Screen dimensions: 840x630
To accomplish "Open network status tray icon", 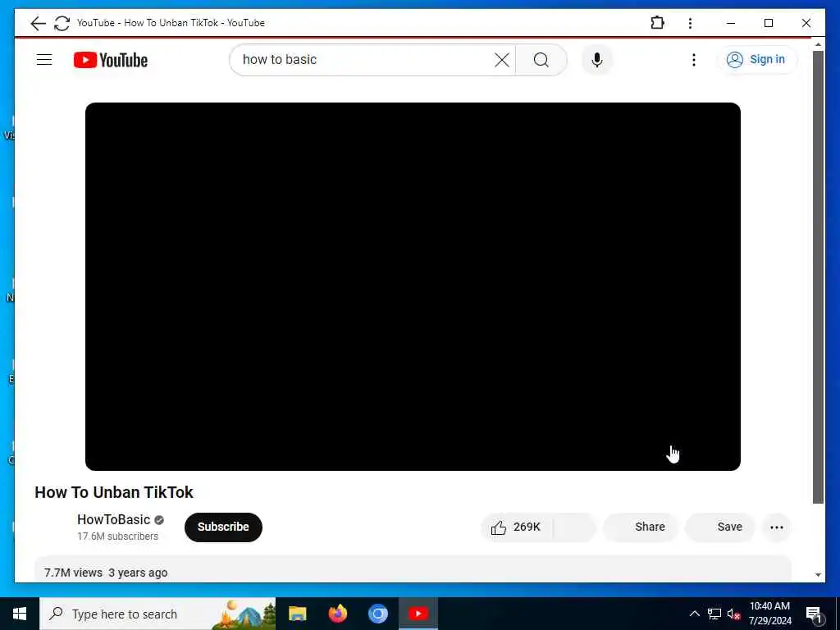I will tap(714, 614).
